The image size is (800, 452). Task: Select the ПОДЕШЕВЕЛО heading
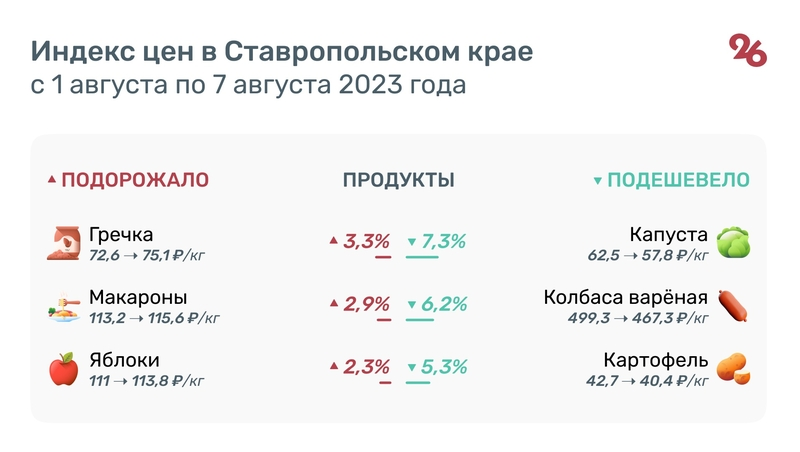point(679,180)
